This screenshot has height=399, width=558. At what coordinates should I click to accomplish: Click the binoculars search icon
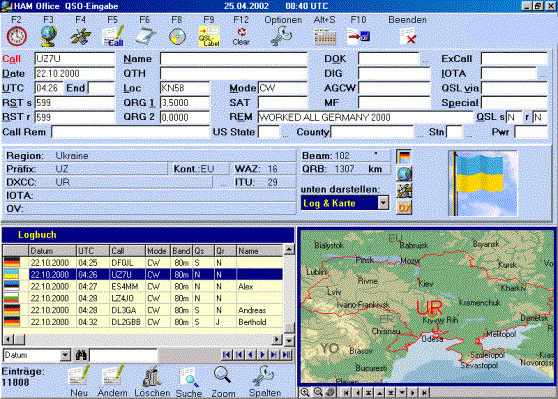(81, 355)
